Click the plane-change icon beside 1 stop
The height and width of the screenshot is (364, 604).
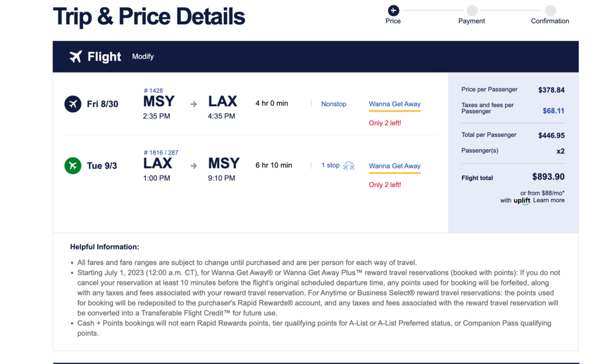(349, 166)
